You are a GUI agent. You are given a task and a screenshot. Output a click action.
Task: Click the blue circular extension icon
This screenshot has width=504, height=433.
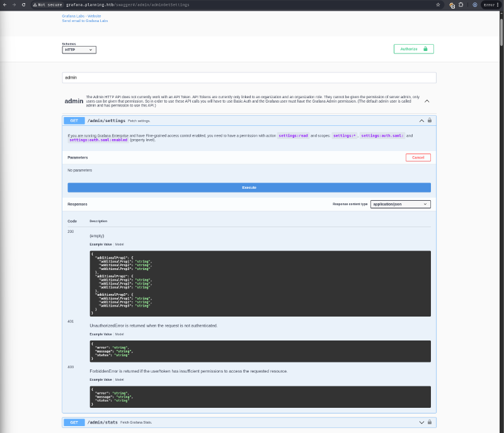pos(474,4)
